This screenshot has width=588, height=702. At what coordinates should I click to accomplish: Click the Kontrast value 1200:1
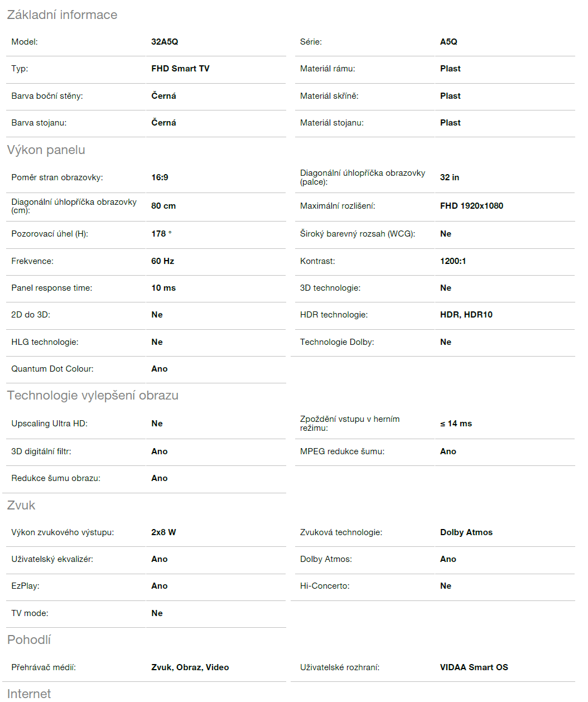click(x=453, y=261)
